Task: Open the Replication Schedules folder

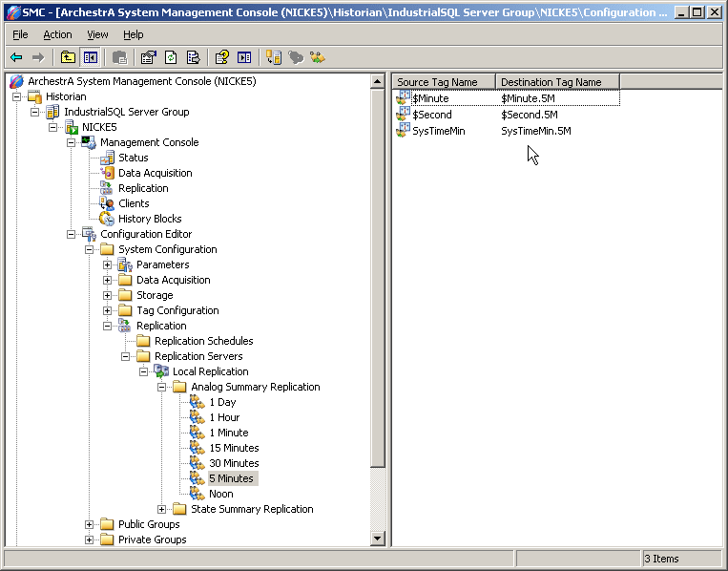Action: [204, 341]
